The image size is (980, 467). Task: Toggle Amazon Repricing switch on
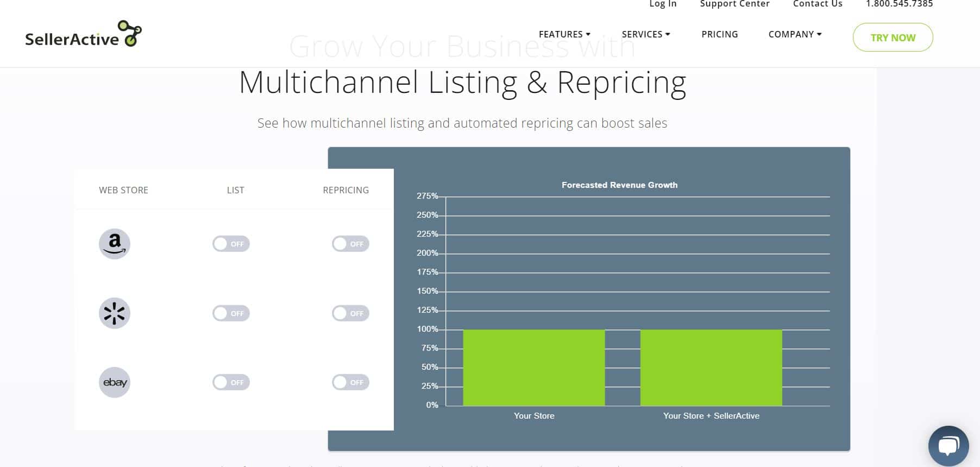tap(350, 244)
